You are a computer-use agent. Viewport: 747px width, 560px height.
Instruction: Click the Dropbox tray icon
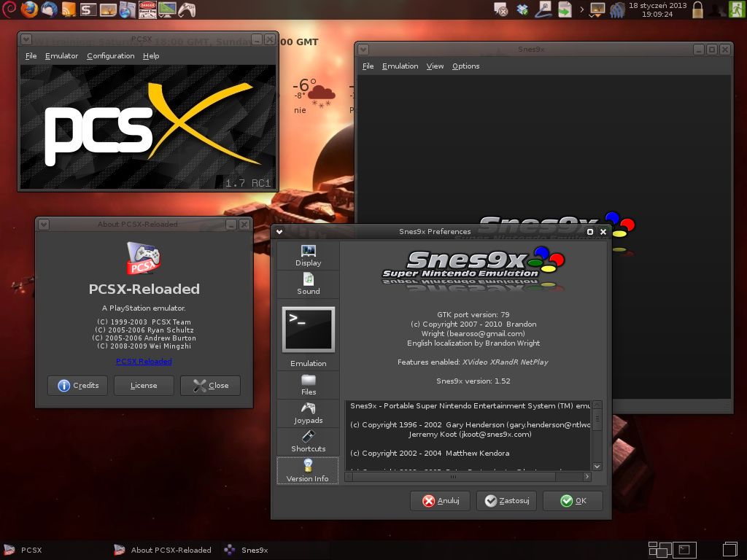click(522, 9)
